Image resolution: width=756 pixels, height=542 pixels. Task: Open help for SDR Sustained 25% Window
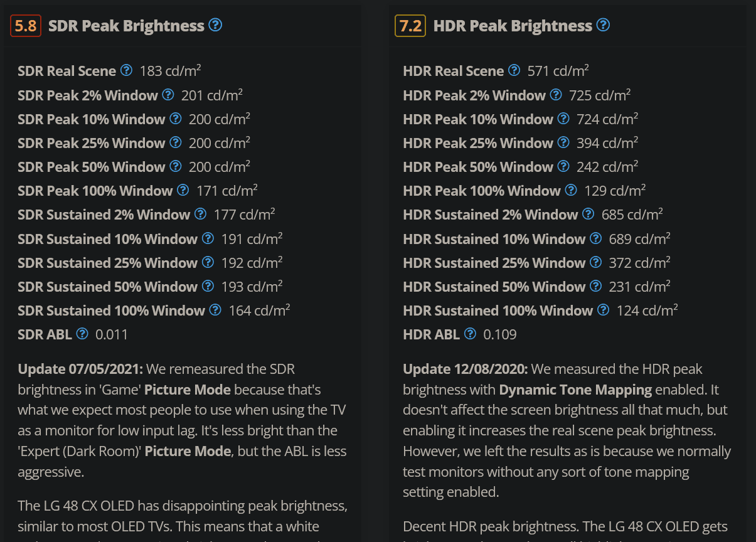(208, 262)
